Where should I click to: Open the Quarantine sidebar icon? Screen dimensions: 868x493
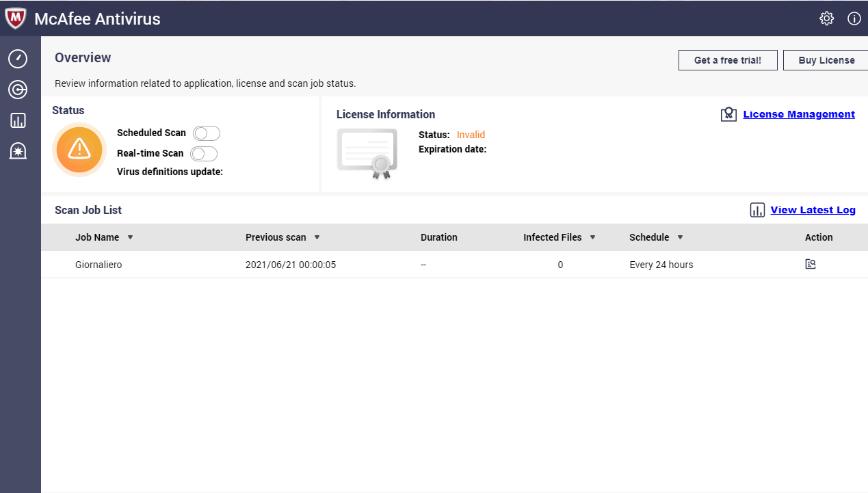(x=18, y=151)
